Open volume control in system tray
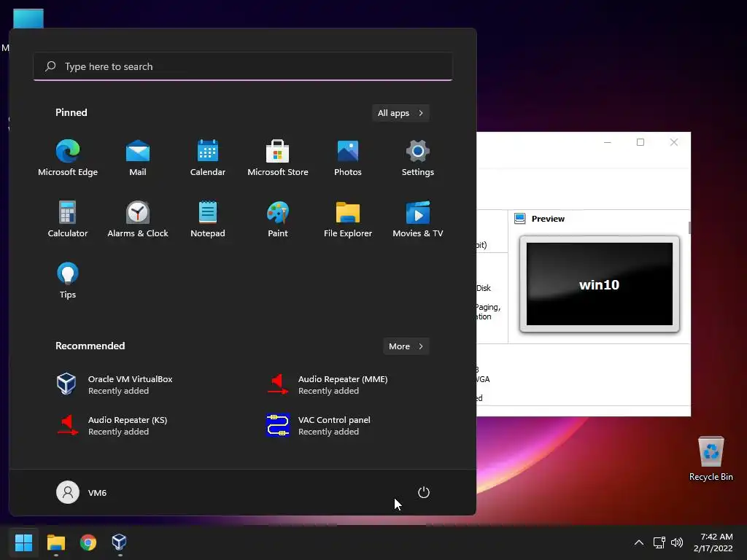The height and width of the screenshot is (560, 747). tap(676, 542)
